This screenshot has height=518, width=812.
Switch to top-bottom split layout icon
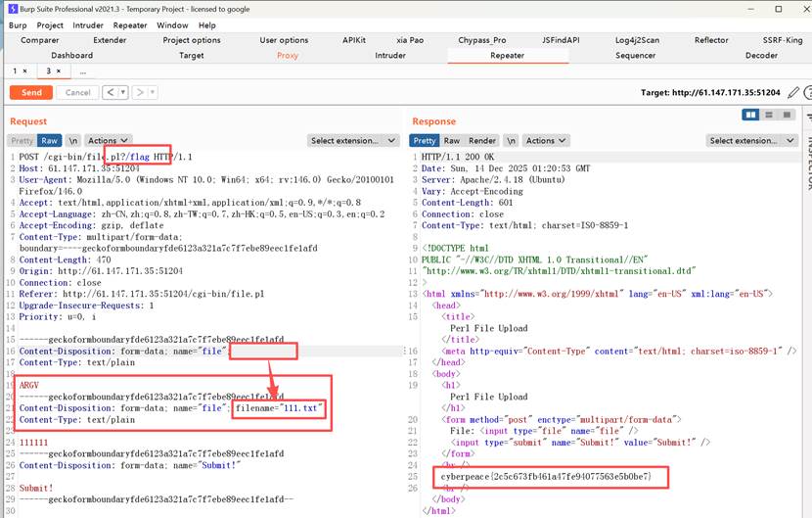pyautogui.click(x=769, y=115)
